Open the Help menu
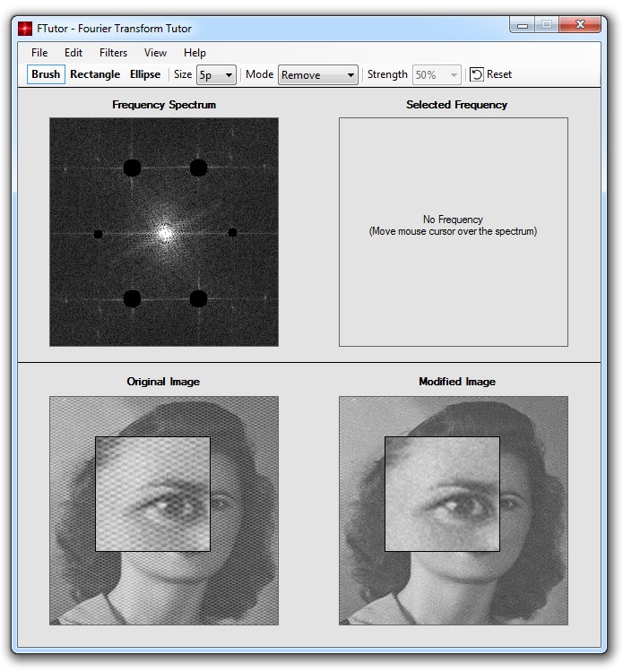Image resolution: width=623 pixels, height=672 pixels. coord(195,53)
